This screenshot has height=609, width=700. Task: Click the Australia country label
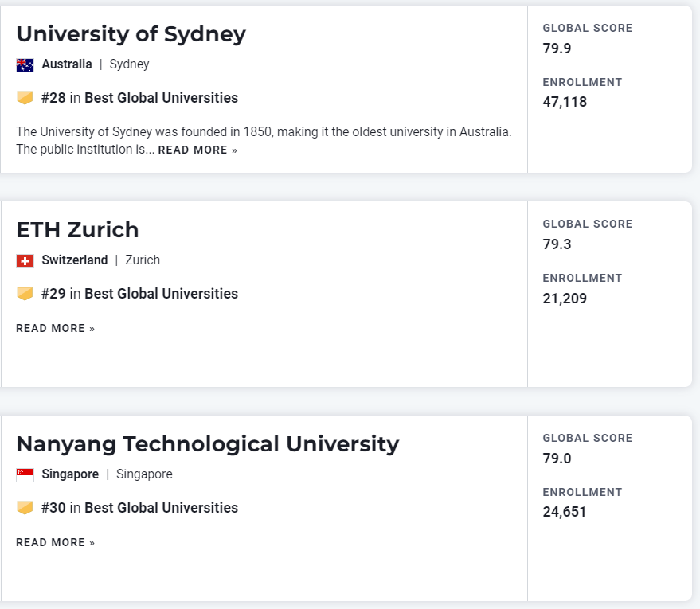(67, 64)
